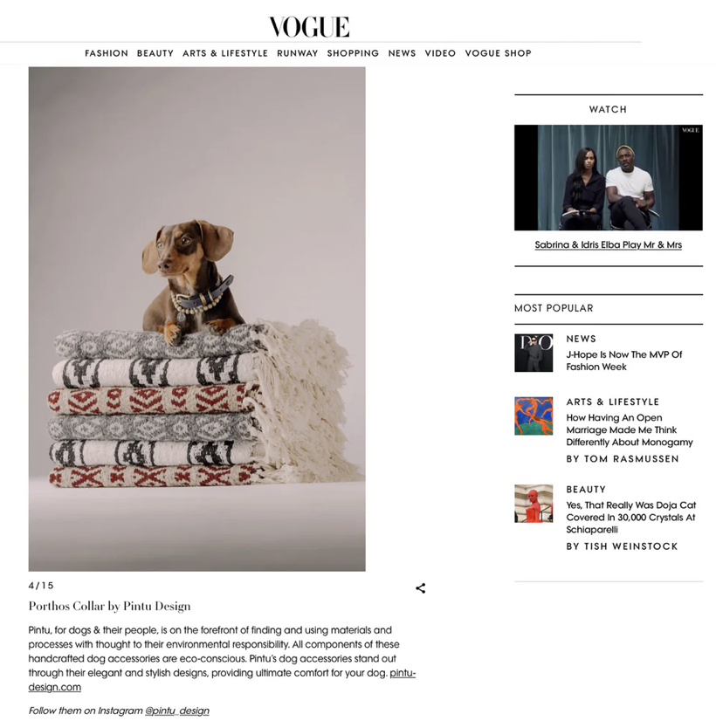
Task: Visit the Vogue Shop link
Action: [x=499, y=53]
